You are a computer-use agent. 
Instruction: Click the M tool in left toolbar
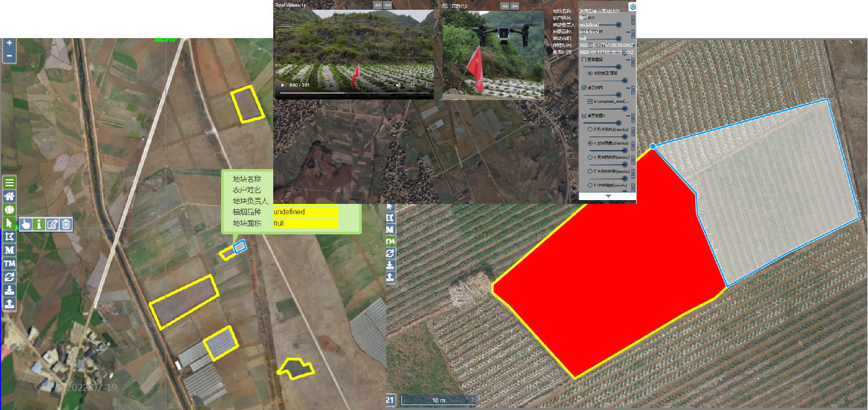[x=9, y=250]
